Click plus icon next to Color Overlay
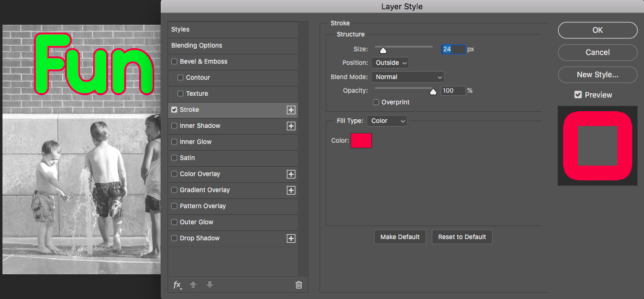Viewport: 644px width, 299px height. pyautogui.click(x=290, y=174)
